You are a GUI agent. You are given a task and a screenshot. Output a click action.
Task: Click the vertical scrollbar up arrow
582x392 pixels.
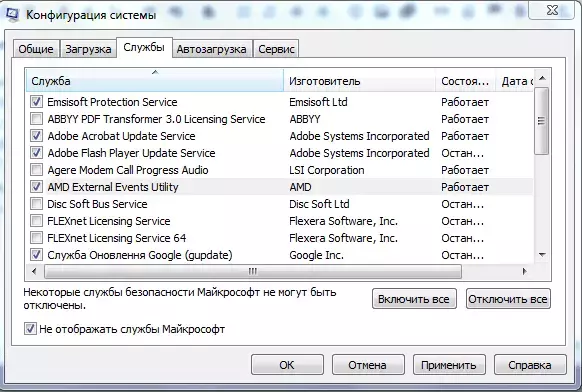click(x=542, y=78)
